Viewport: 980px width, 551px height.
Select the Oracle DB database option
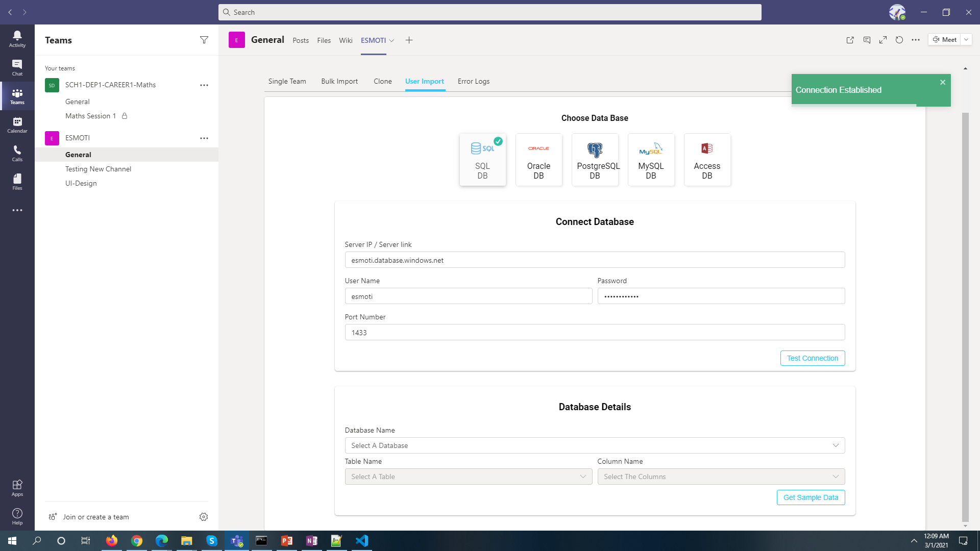[x=538, y=160]
